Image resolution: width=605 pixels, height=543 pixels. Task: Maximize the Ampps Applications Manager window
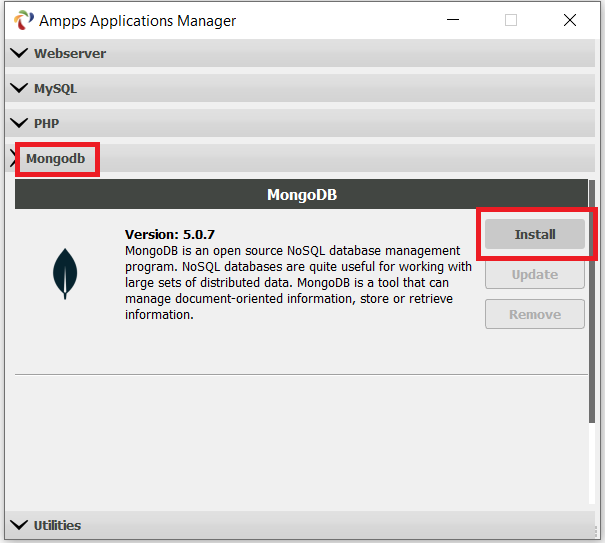(511, 20)
